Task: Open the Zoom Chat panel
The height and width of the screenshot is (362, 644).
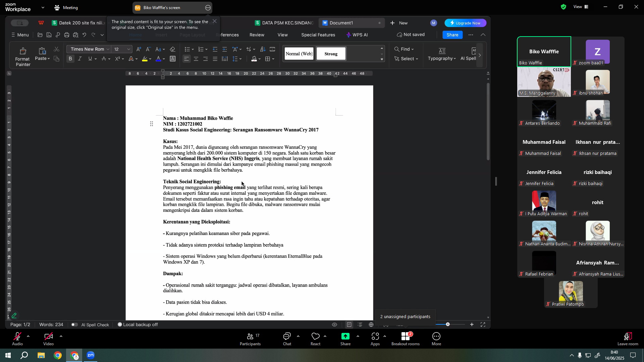Action: (287, 339)
